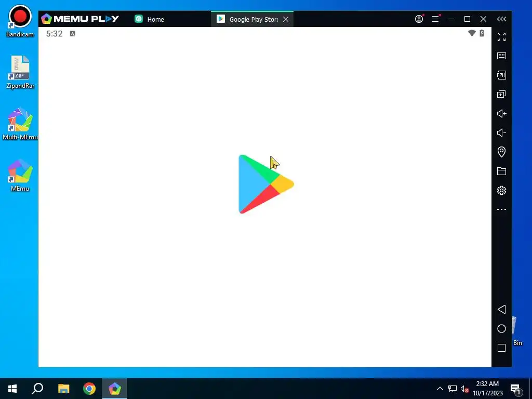Image resolution: width=532 pixels, height=399 pixels.
Task: Open the taskbar clock and date
Action: (x=487, y=389)
